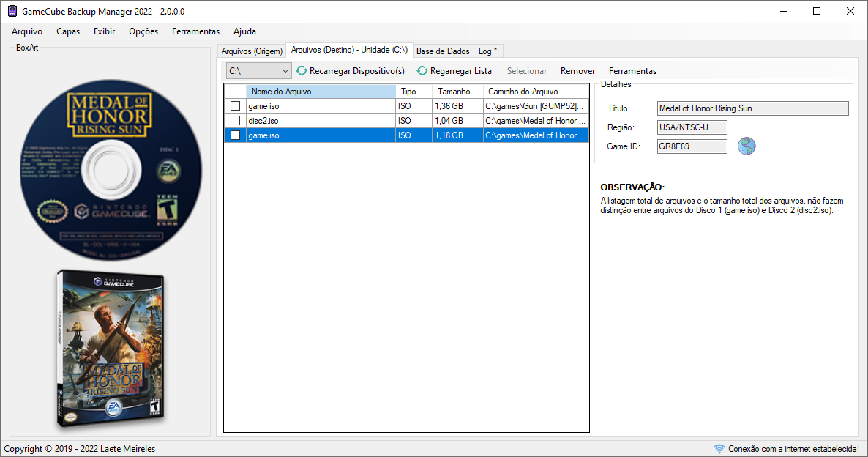Open the Opções menu
This screenshot has width=868, height=457.
pos(143,31)
